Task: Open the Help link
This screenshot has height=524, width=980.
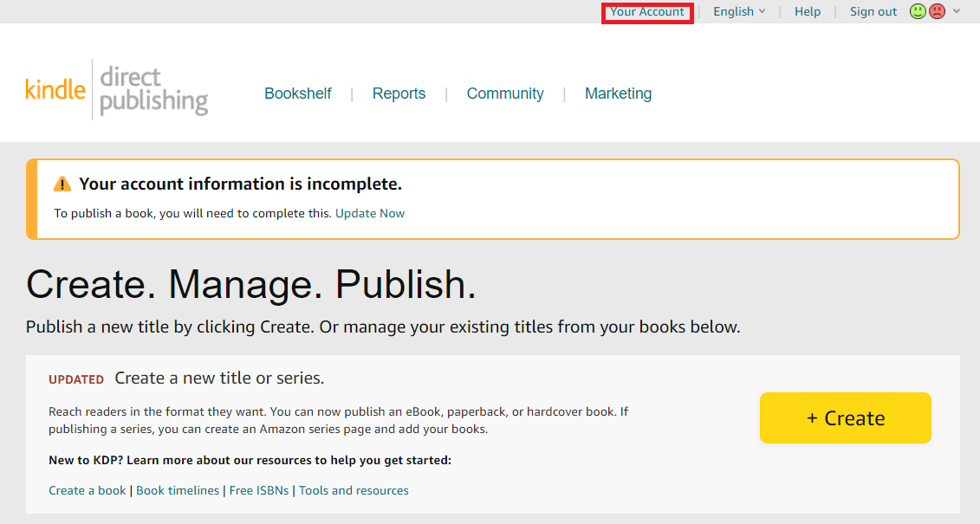Action: click(808, 12)
